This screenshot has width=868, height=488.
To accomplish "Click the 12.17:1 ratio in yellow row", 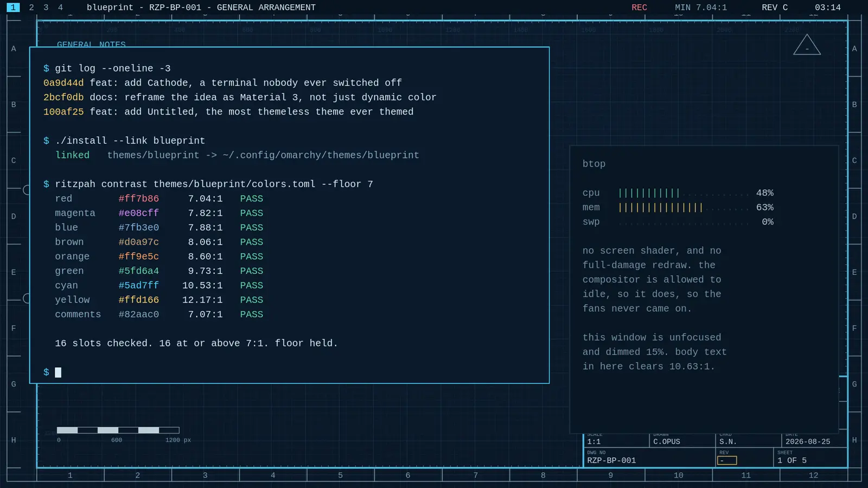I will pos(202,300).
